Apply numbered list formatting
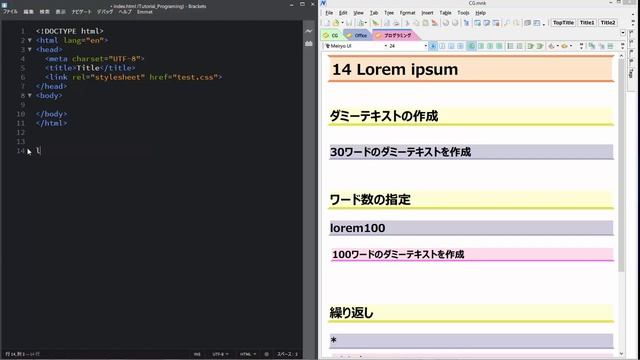 [519, 46]
